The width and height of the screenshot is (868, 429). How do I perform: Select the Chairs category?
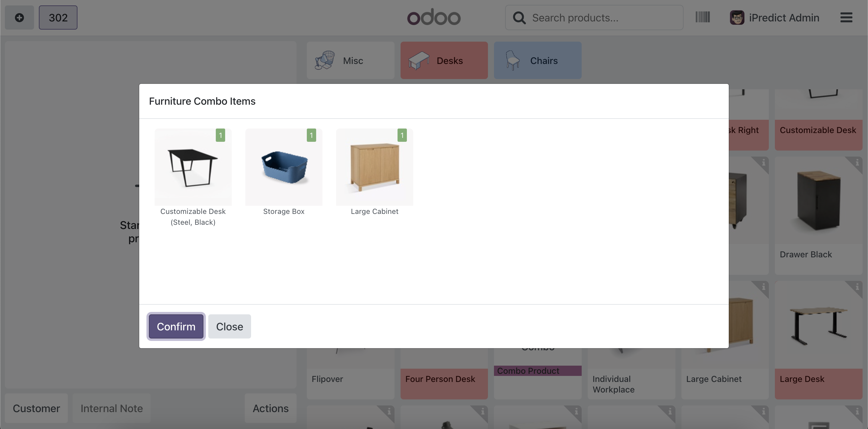pyautogui.click(x=537, y=60)
